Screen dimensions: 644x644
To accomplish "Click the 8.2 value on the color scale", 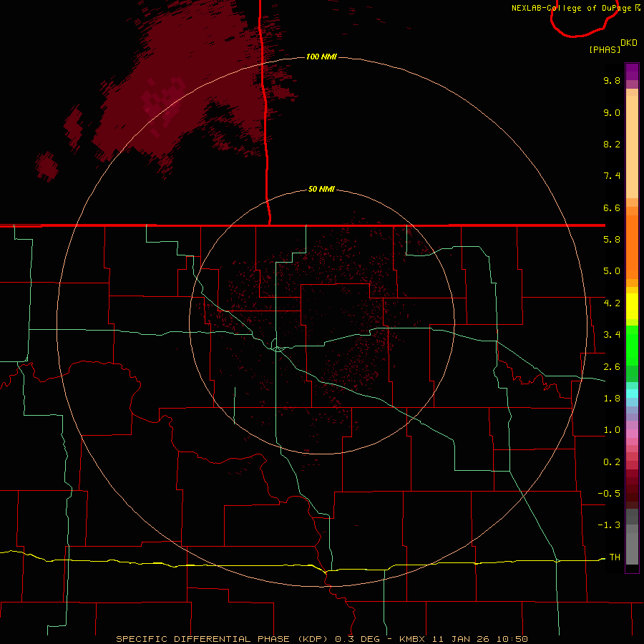I will click(x=612, y=144).
